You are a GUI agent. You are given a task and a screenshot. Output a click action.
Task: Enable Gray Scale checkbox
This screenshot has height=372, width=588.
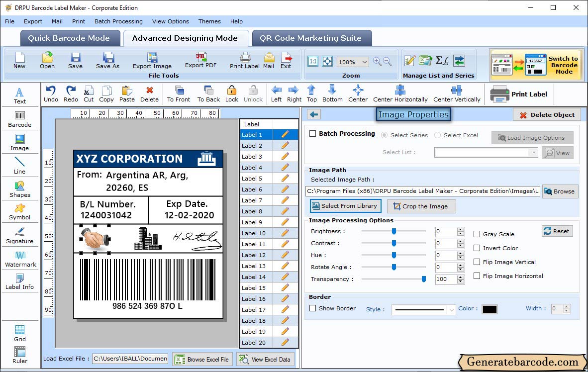477,234
